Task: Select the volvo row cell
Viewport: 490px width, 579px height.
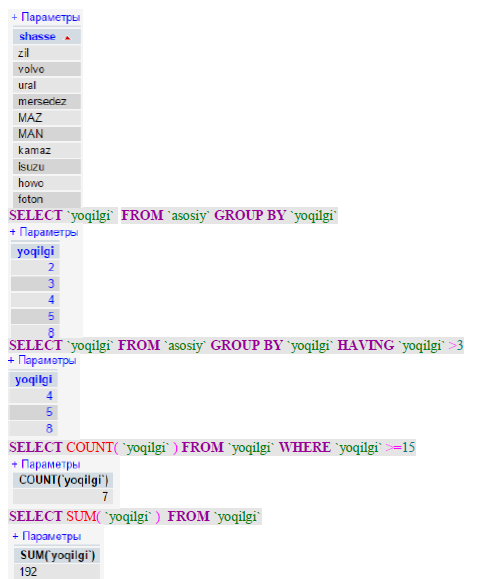Action: pos(47,69)
